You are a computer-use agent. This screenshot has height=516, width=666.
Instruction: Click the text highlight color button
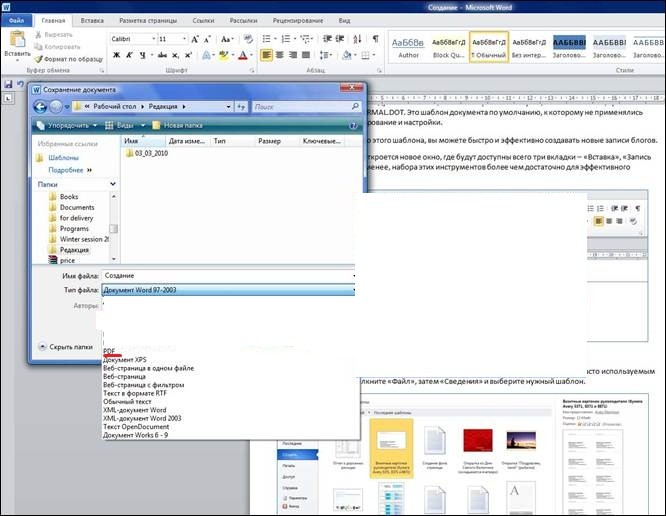point(223,55)
